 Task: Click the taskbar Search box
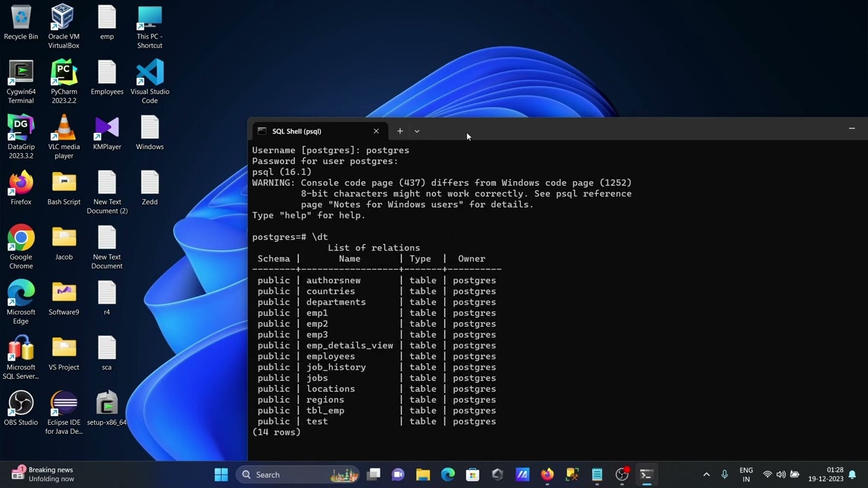[x=298, y=474]
